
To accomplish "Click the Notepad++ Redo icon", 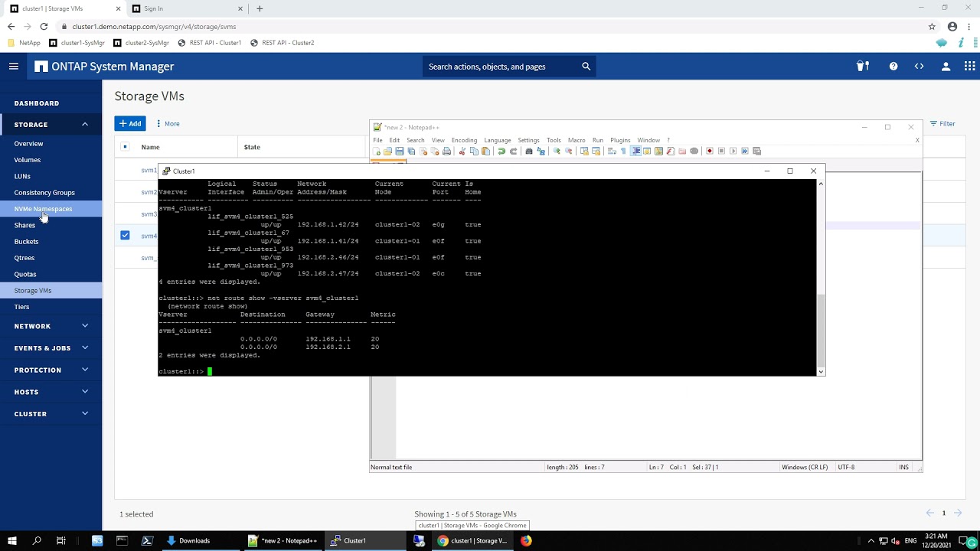I will coord(513,151).
